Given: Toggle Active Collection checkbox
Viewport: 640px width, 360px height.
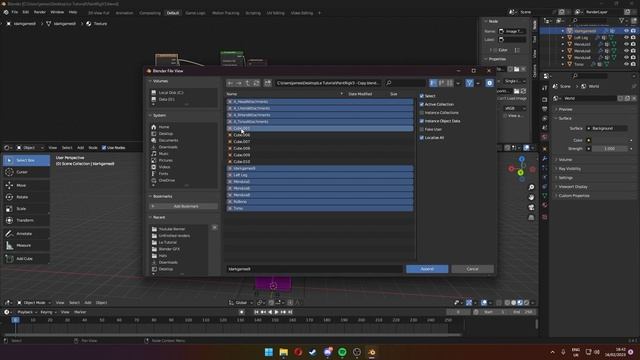Looking at the screenshot, I should [x=422, y=104].
